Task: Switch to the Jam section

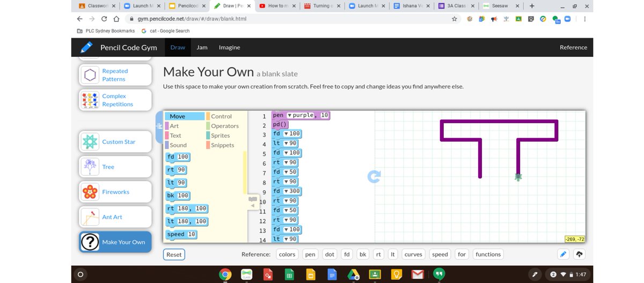Action: 202,47
